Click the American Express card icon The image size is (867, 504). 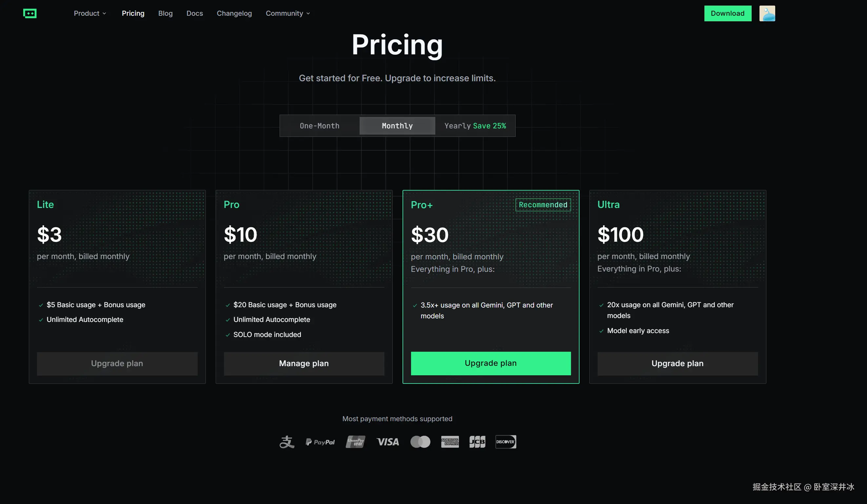pyautogui.click(x=450, y=442)
